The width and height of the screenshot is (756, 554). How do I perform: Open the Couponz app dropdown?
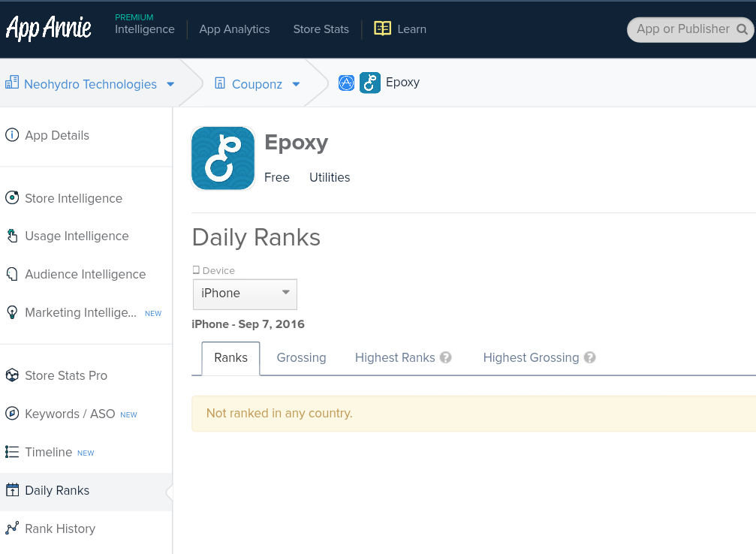[x=294, y=84]
